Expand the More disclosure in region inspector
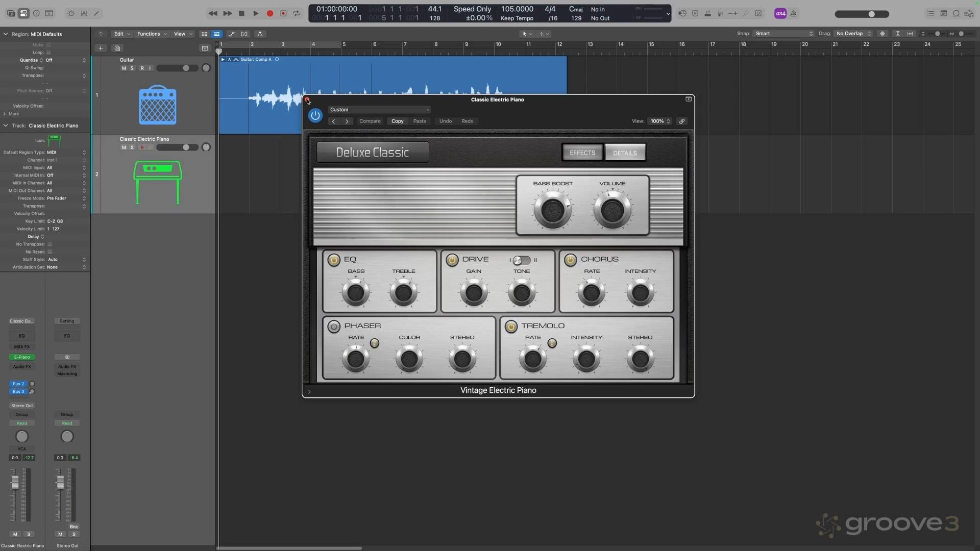 click(5, 114)
